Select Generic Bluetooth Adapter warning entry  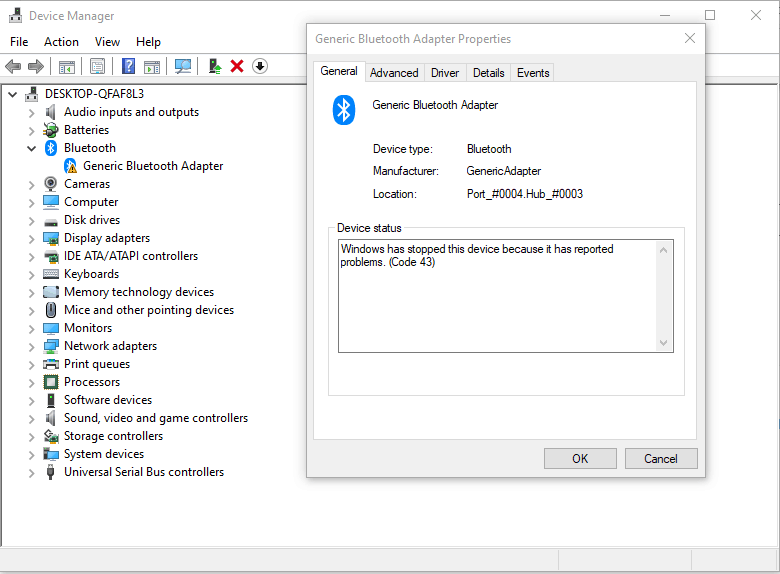pyautogui.click(x=153, y=166)
